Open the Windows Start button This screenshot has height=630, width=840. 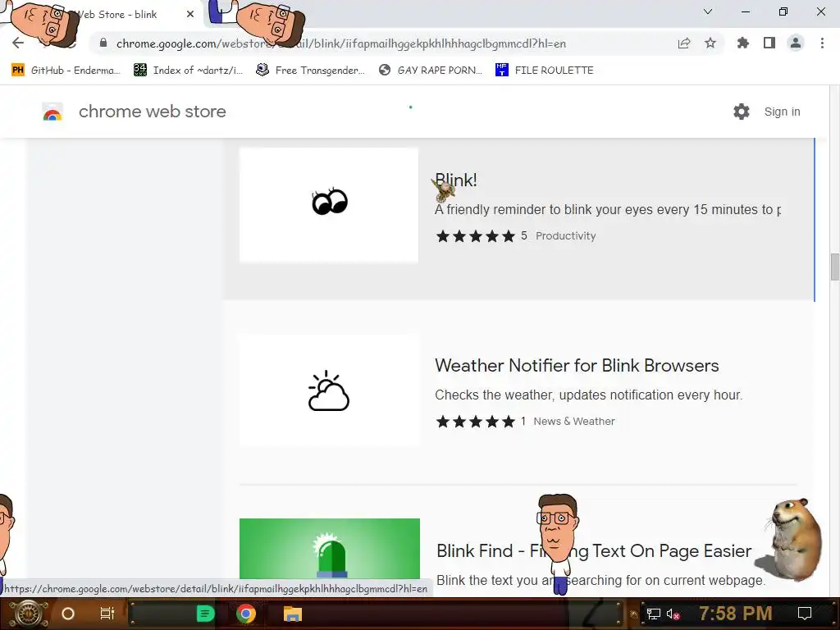29,614
